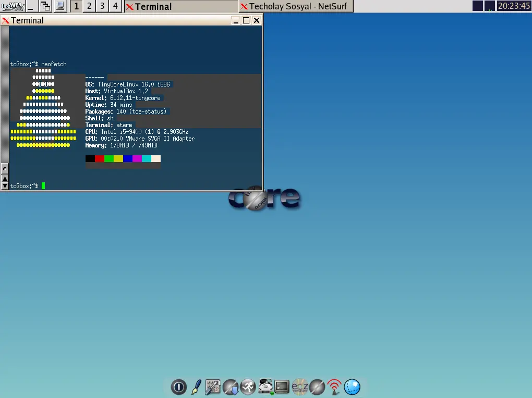Open the IceWM start menu button
532x398 pixels.
pos(13,6)
